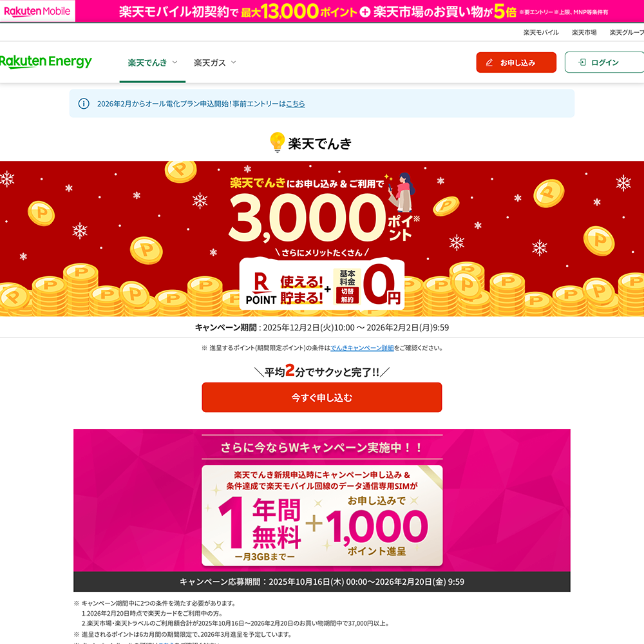Open the 楽天ガス navigation tab
Image resolution: width=644 pixels, height=644 pixels.
click(x=215, y=63)
